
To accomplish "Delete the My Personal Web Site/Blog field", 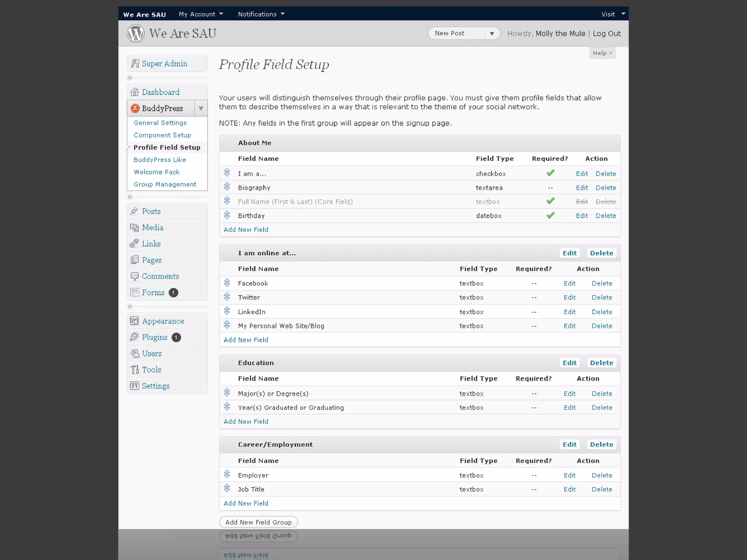I will [x=602, y=326].
